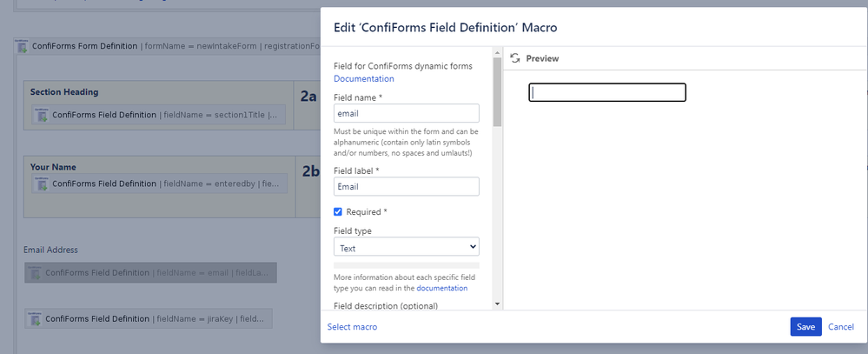
Task: Open the Field type dropdown
Action: coord(407,246)
